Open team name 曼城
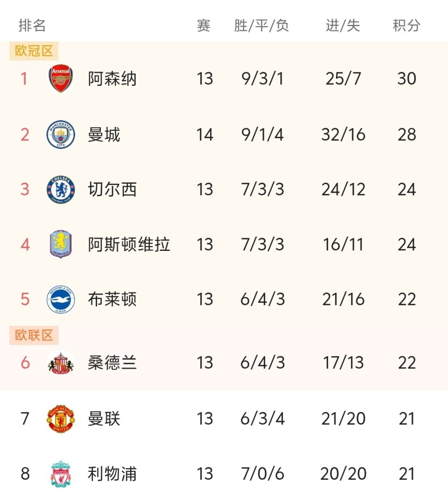448x498 pixels. coord(104,135)
